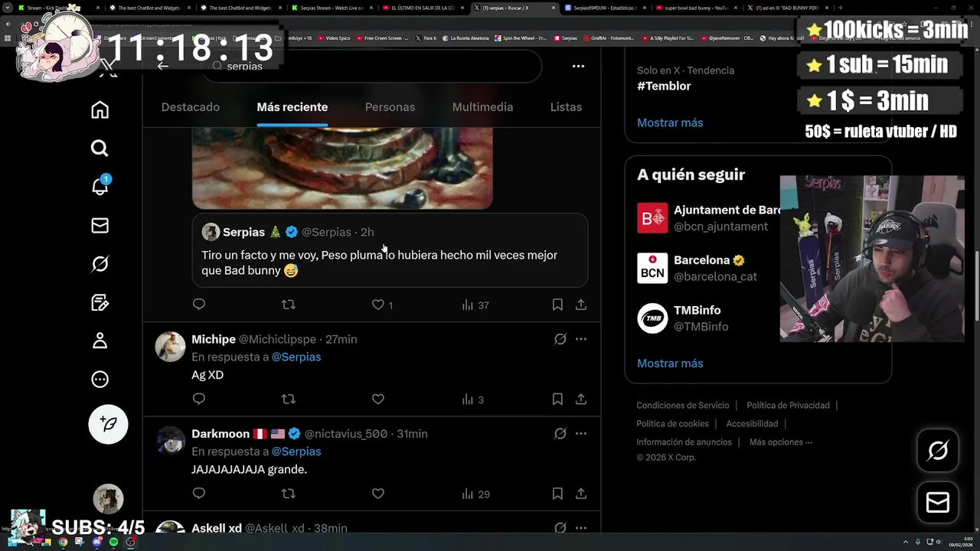This screenshot has width=980, height=551.
Task: Share Michipe's Ag XD tweet
Action: click(x=581, y=399)
